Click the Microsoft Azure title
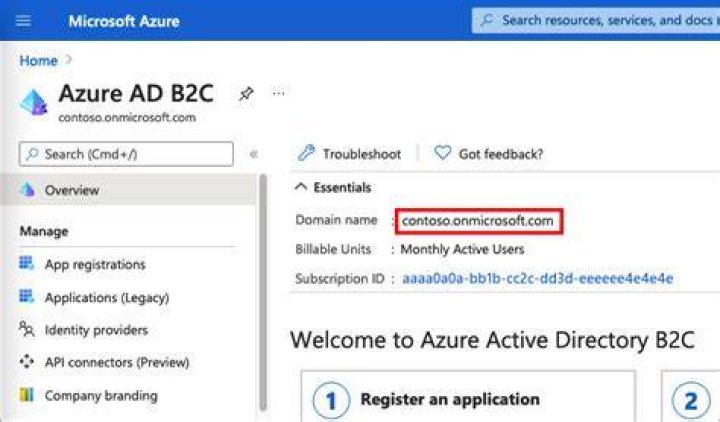 pos(124,21)
